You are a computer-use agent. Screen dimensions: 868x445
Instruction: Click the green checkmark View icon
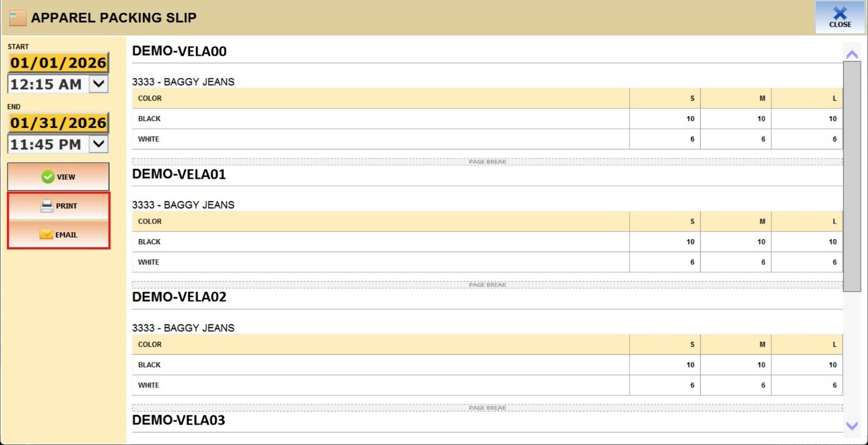coord(48,177)
